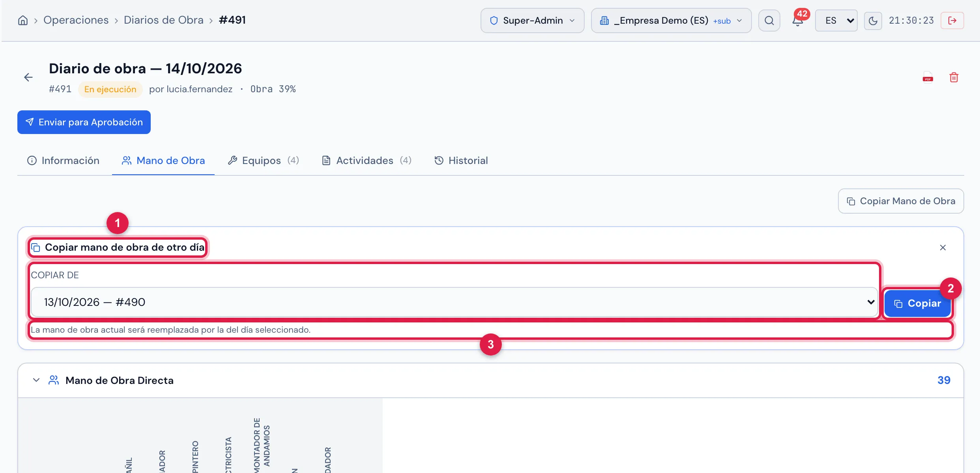Switch to the Información tab
The height and width of the screenshot is (473, 980).
(63, 160)
